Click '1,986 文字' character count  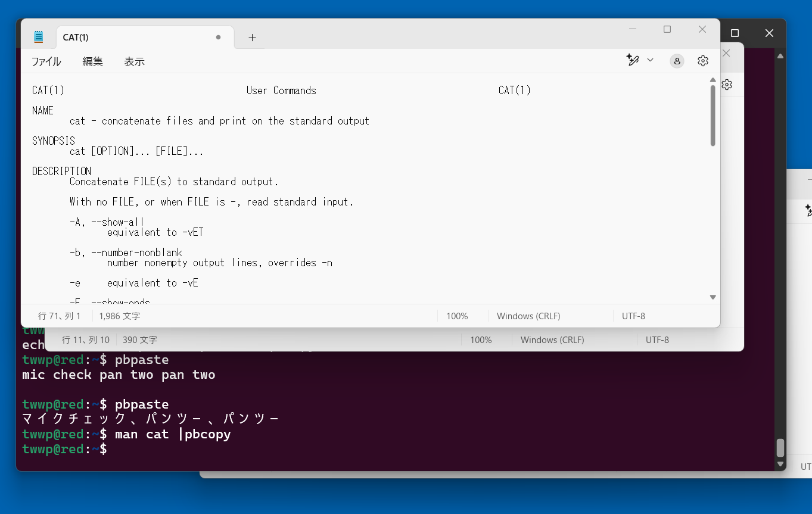point(120,316)
